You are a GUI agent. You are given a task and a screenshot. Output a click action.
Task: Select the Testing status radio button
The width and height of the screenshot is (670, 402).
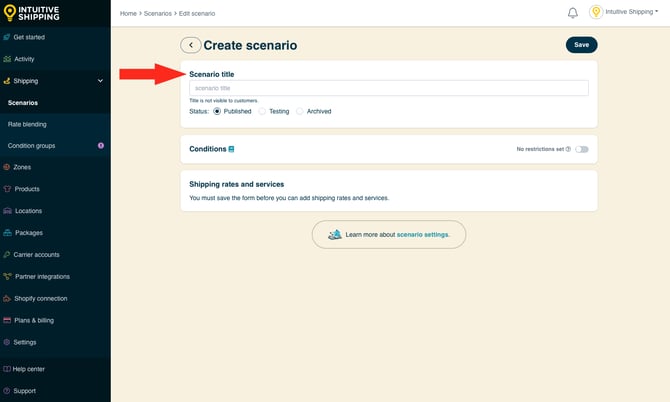tap(262, 111)
